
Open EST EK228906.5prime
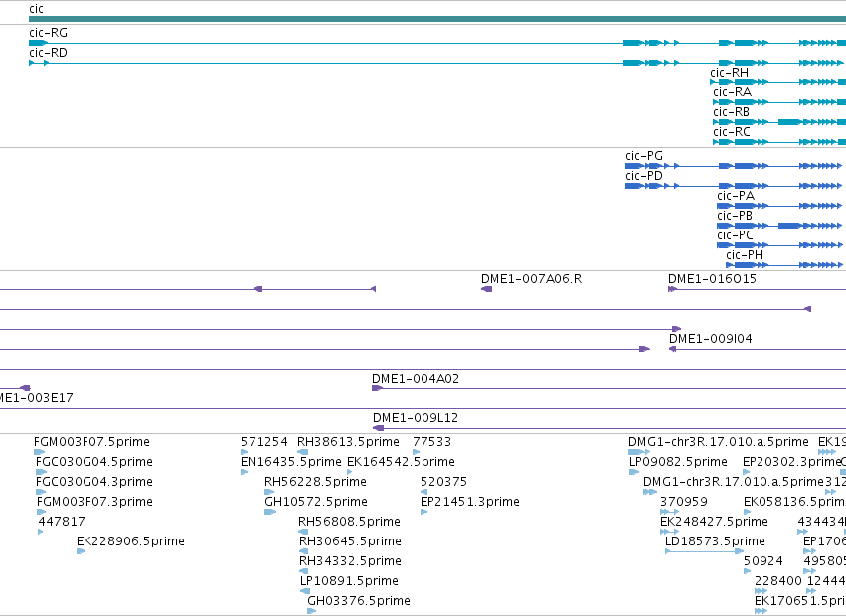click(130, 541)
